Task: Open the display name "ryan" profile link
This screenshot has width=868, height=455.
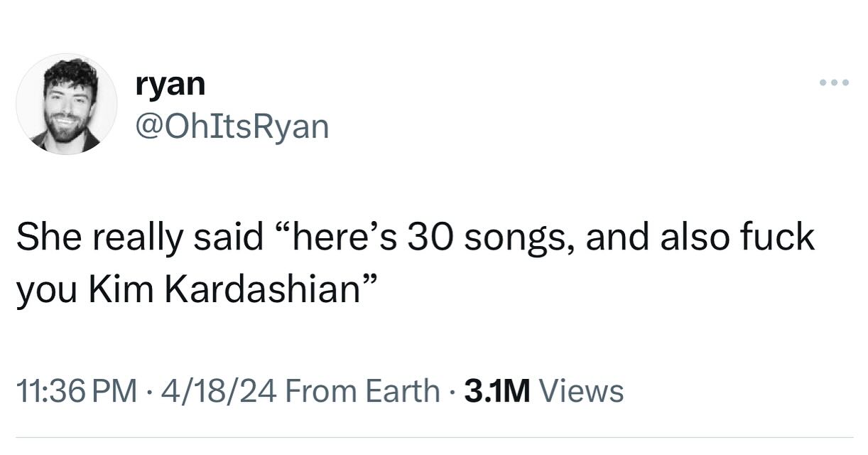Action: 170,85
